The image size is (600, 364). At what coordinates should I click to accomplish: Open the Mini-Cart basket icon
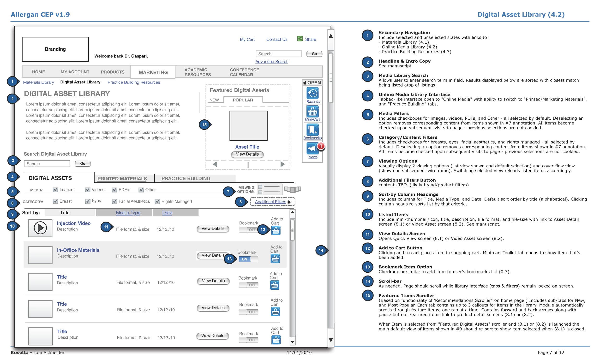pos(312,112)
